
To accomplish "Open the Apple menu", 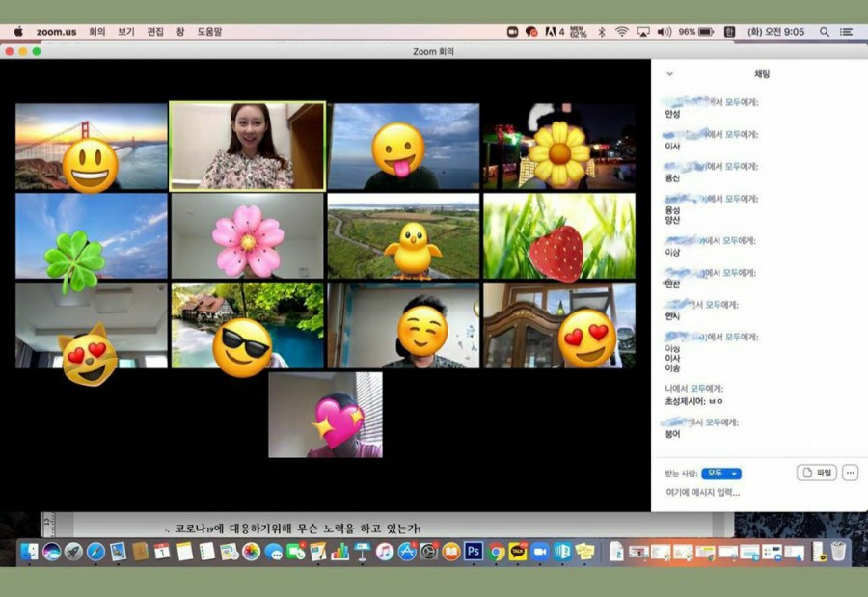I will tap(18, 32).
